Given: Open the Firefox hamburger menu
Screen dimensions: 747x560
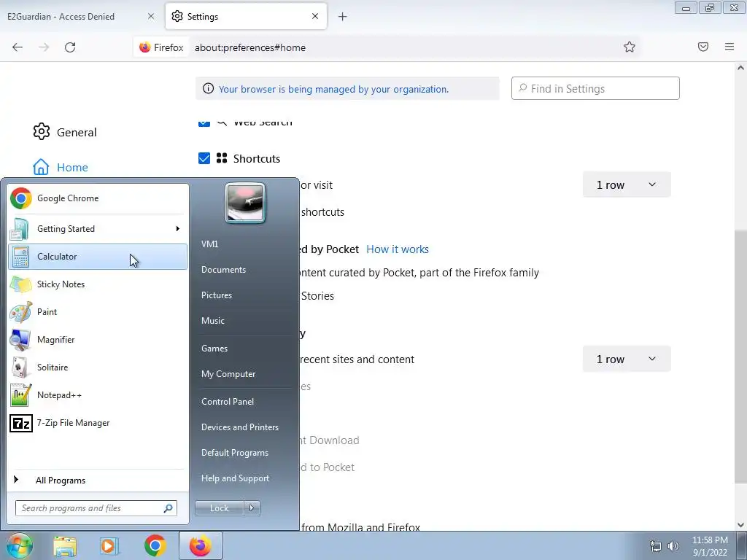Looking at the screenshot, I should click(729, 47).
